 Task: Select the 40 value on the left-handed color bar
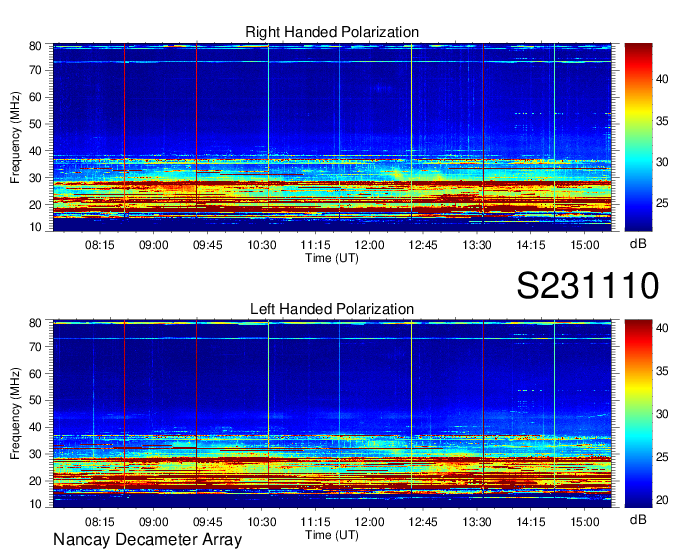(662, 328)
